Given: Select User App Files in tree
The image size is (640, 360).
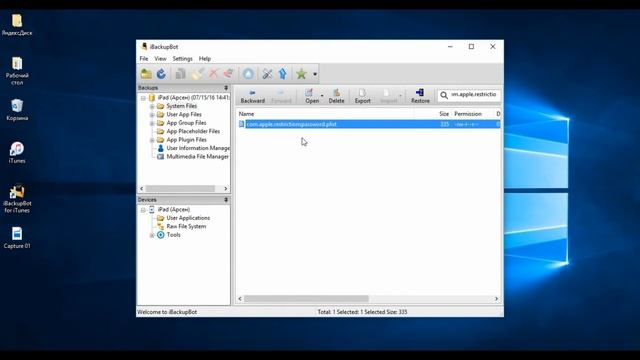Looking at the screenshot, I should point(184,114).
